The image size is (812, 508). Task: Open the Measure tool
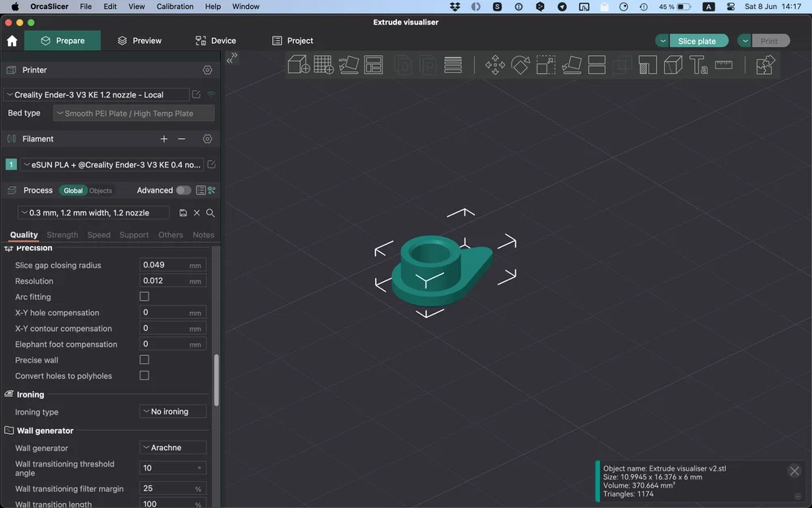[723, 65]
